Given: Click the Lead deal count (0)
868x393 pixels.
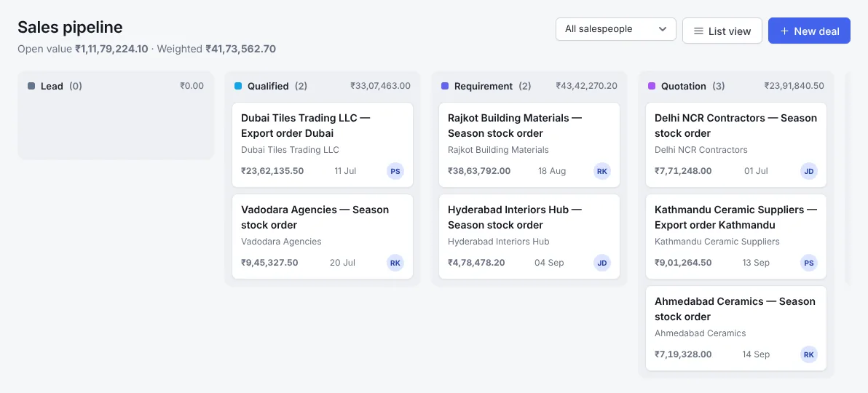Looking at the screenshot, I should [x=76, y=87].
